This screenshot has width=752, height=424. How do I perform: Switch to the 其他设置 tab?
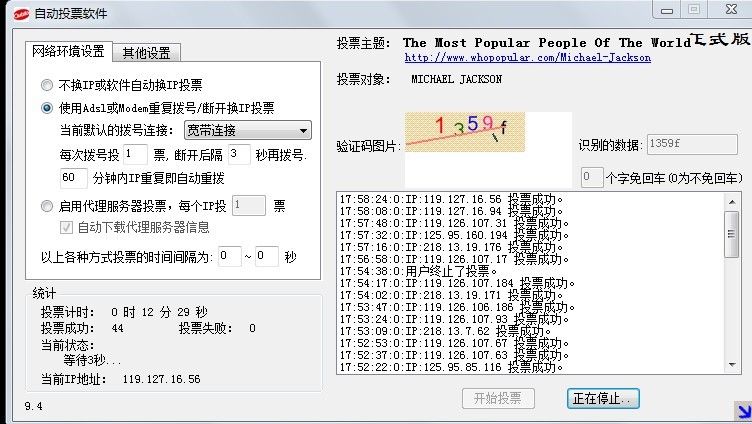pyautogui.click(x=146, y=53)
